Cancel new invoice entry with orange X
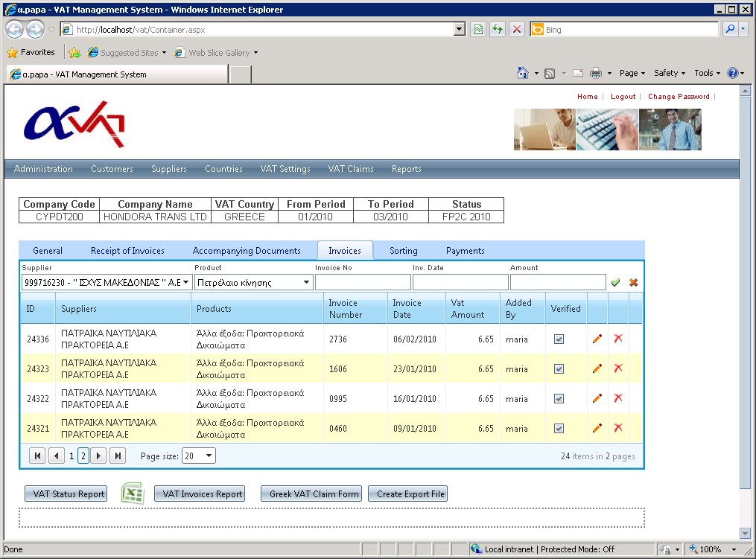756x559 pixels. tap(634, 282)
